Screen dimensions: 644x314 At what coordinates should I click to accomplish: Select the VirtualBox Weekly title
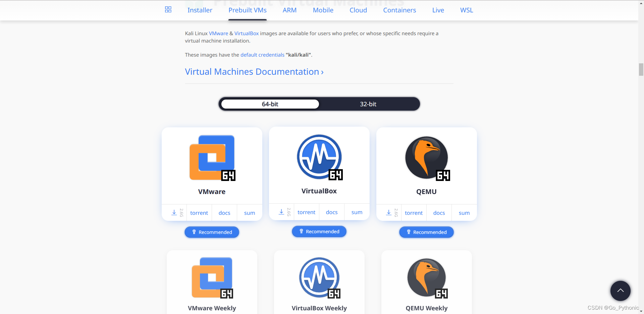tap(319, 308)
